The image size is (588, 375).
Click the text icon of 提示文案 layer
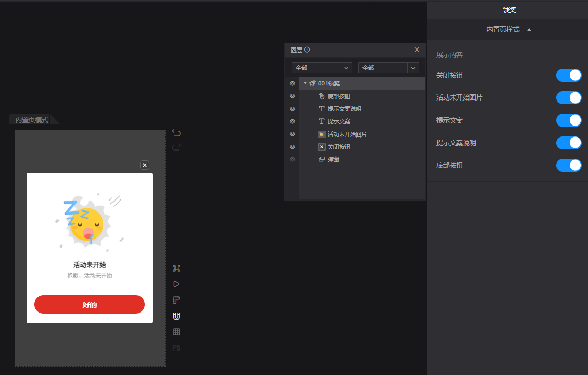pyautogui.click(x=322, y=121)
